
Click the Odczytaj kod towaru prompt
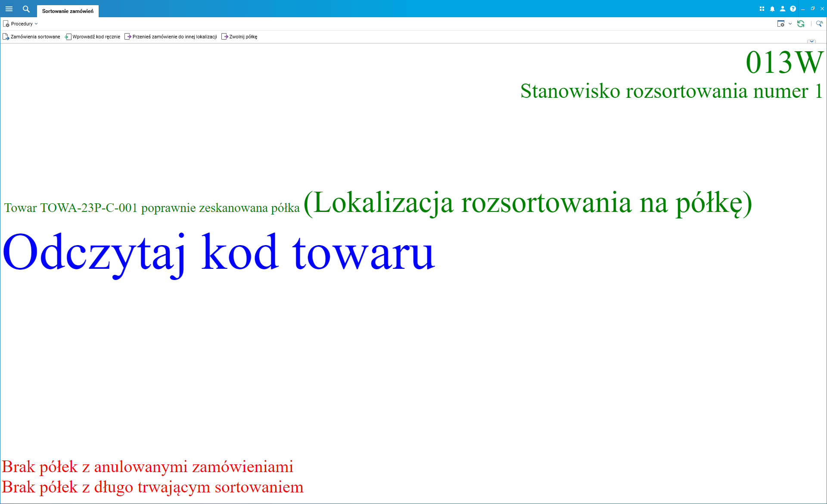[x=218, y=253]
